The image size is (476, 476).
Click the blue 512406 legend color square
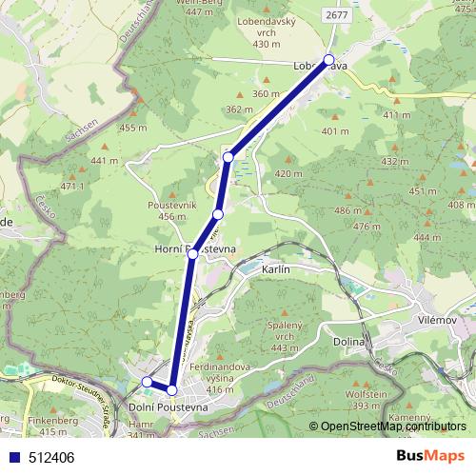(x=14, y=458)
